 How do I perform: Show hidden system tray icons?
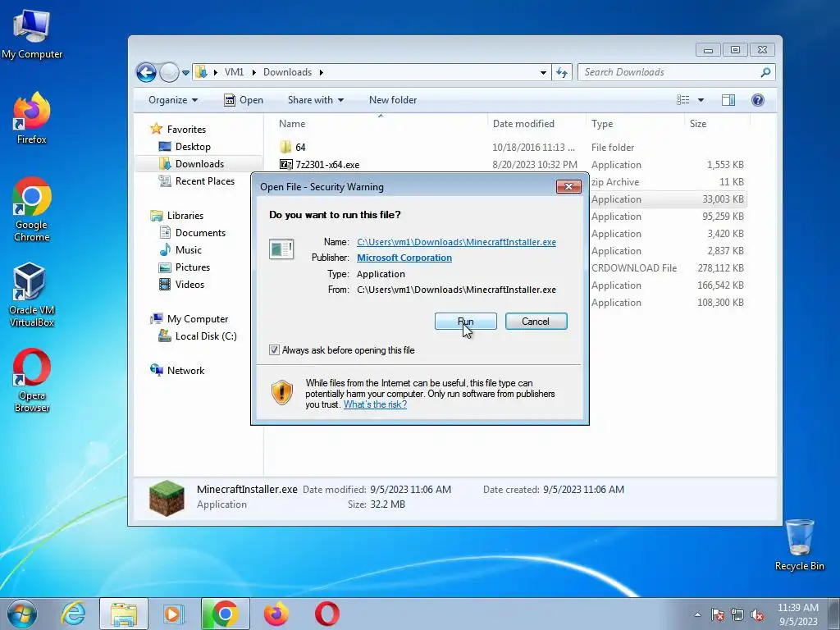click(x=697, y=614)
